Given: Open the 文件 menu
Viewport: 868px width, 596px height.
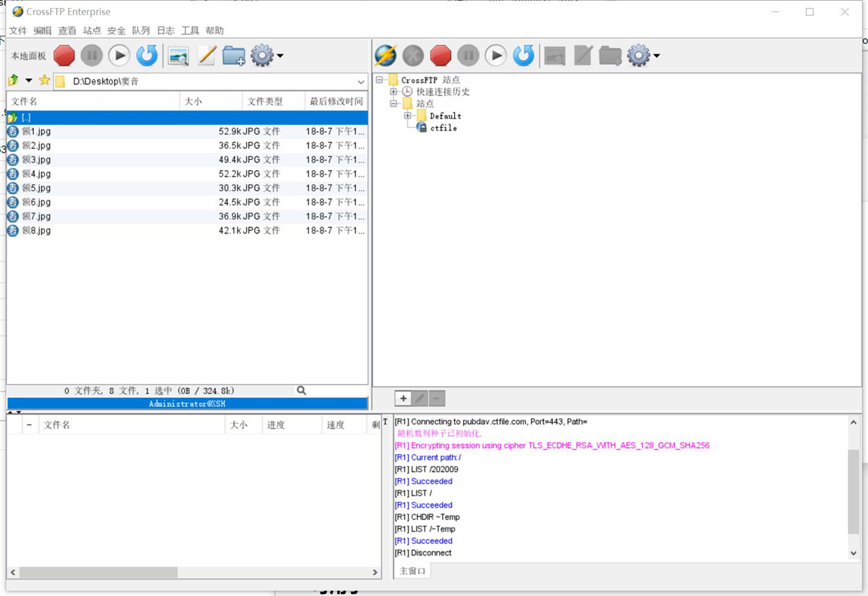Looking at the screenshot, I should (18, 30).
